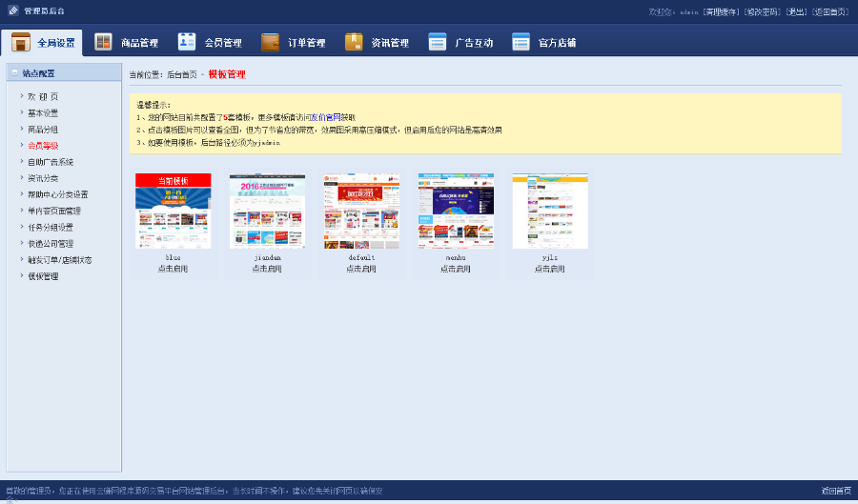This screenshot has height=504, width=858.
Task: Click the logo icon beside 管理员后台
Action: 13,10
